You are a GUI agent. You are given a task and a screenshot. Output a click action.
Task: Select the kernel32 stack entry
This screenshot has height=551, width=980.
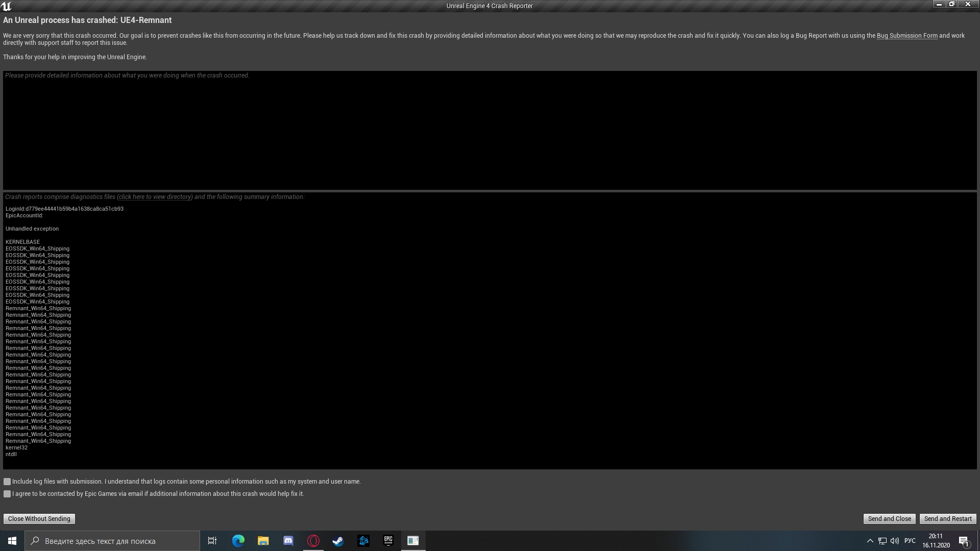pos(16,447)
